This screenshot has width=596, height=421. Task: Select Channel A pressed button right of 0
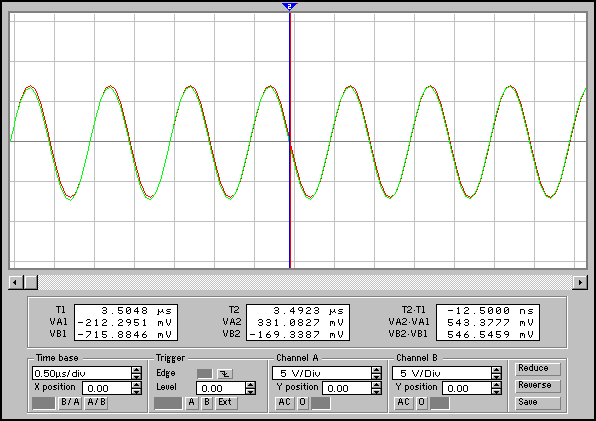pos(320,403)
